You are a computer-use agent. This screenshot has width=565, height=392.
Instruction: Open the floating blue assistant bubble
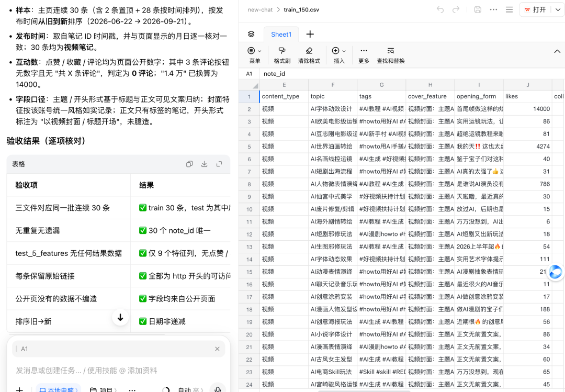point(555,272)
